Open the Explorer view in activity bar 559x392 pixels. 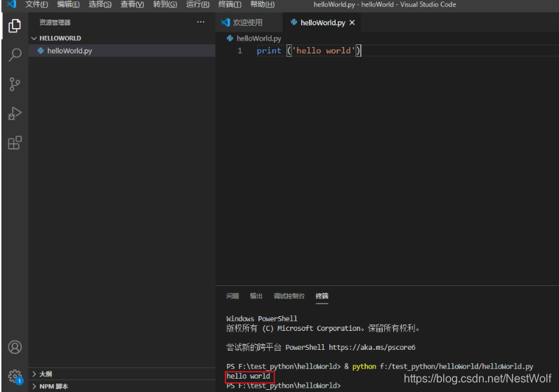[x=15, y=26]
